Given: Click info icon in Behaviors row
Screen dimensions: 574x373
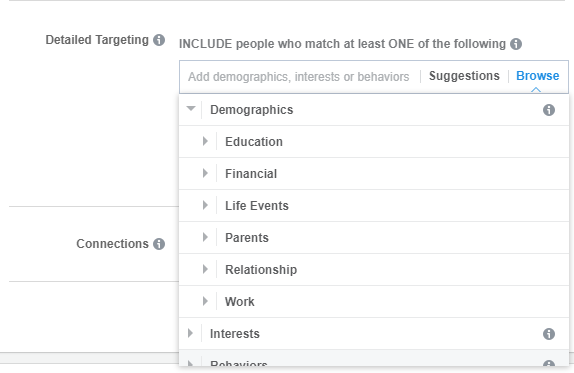Looking at the screenshot, I should click(x=549, y=363).
